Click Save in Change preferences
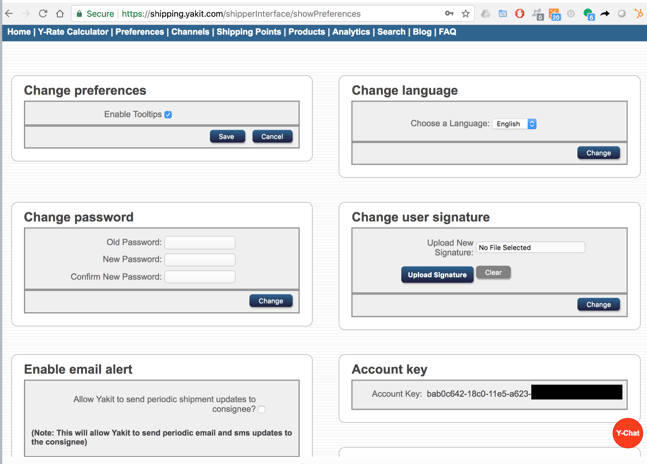The image size is (647, 464). click(x=227, y=137)
